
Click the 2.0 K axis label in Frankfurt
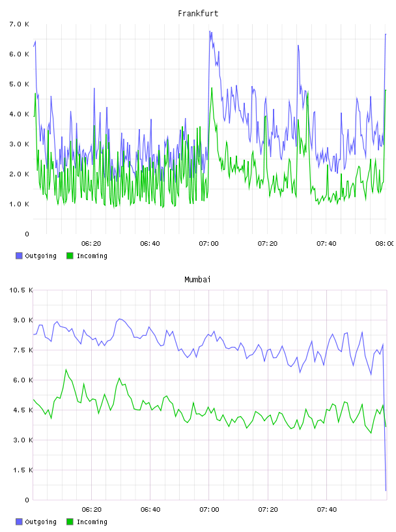tap(20, 174)
